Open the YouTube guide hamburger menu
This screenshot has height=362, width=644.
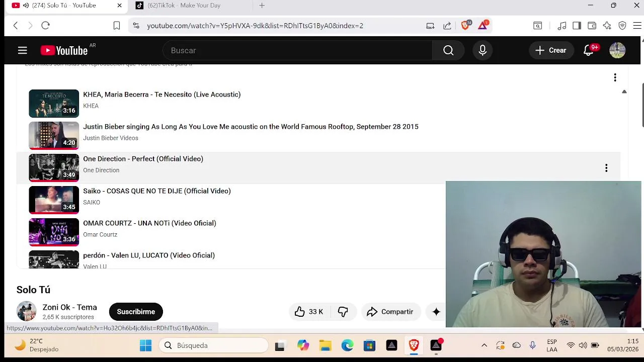pyautogui.click(x=22, y=50)
